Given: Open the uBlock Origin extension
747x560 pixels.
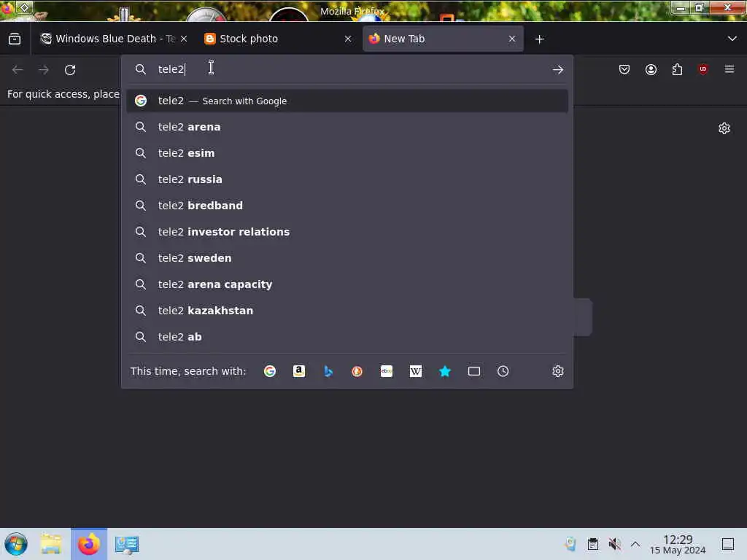Looking at the screenshot, I should 703,69.
